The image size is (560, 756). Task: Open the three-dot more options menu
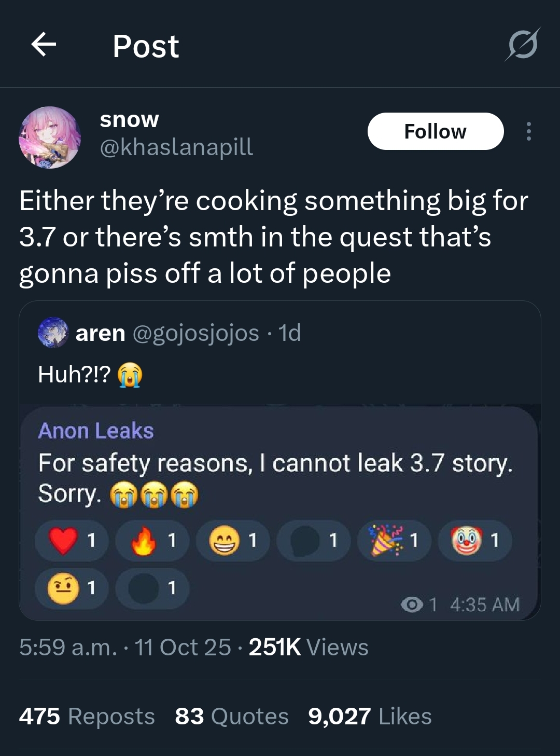(528, 131)
